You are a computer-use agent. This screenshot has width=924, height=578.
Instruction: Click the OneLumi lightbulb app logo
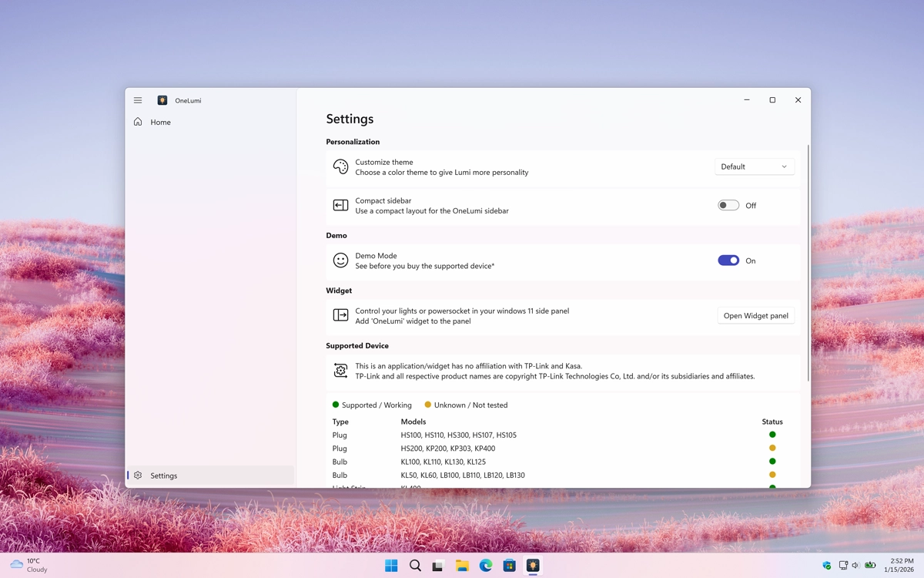[162, 100]
